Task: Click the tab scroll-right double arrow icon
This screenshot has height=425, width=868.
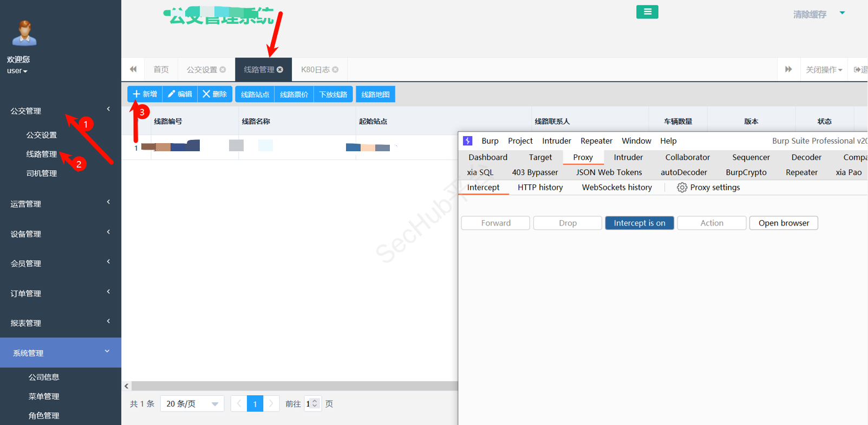Action: coord(788,69)
